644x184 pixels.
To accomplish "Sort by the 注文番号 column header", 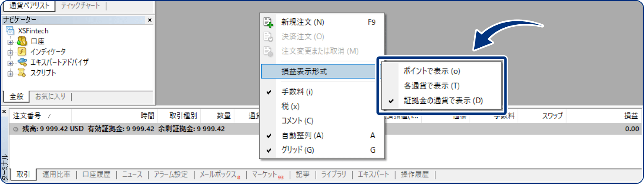I will [41, 116].
